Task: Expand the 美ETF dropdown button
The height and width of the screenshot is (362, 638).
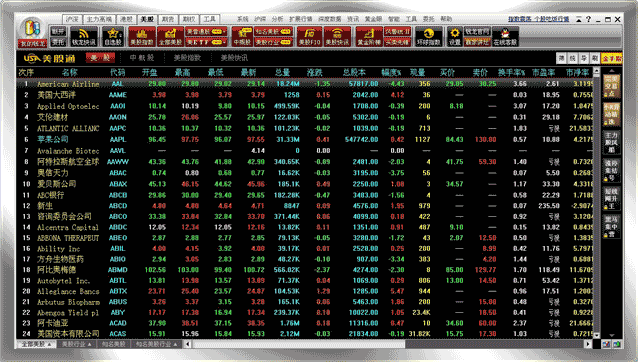Action: coord(206,41)
